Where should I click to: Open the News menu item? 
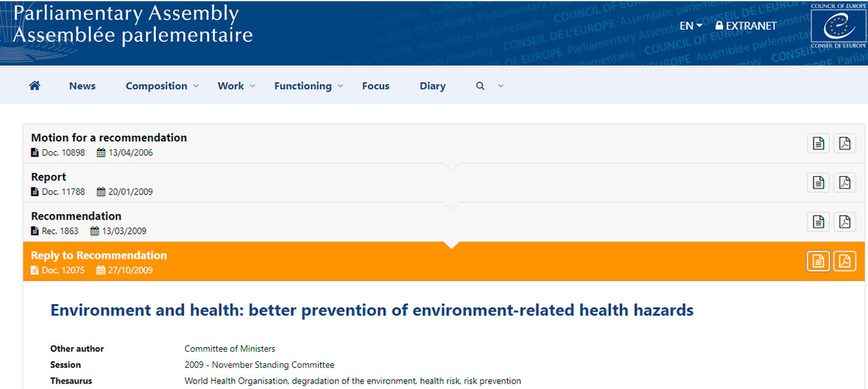click(x=82, y=86)
